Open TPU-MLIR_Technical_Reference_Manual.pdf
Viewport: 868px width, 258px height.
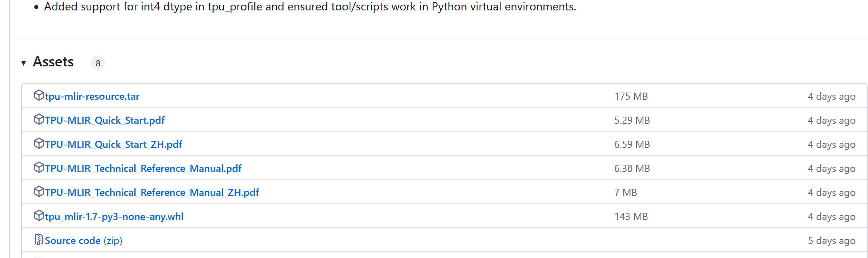coord(143,169)
